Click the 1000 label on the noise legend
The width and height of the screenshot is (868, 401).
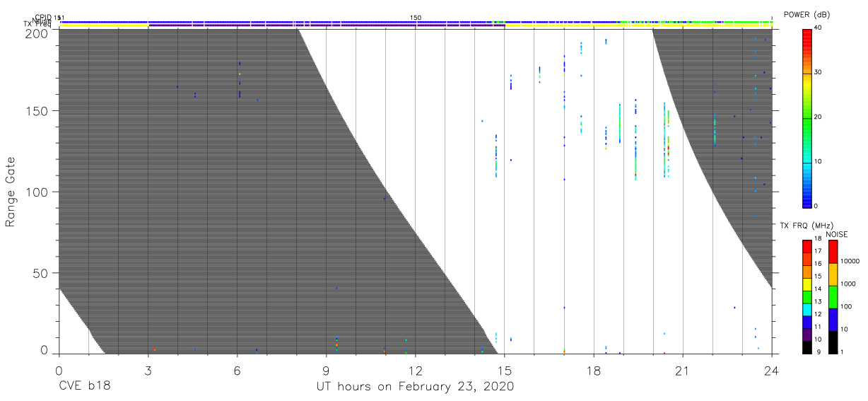[848, 284]
